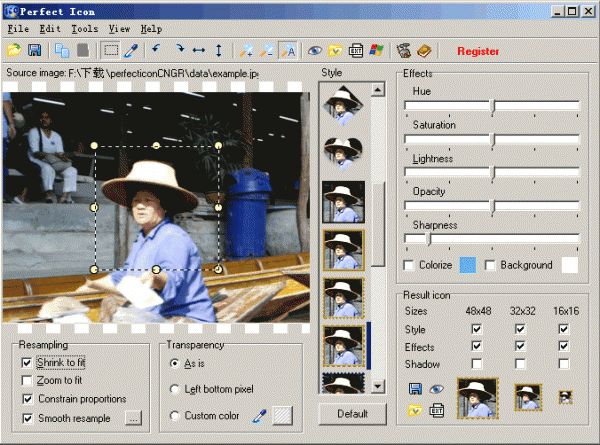600x445 pixels.
Task: Select the As is transparency option
Action: pos(174,363)
